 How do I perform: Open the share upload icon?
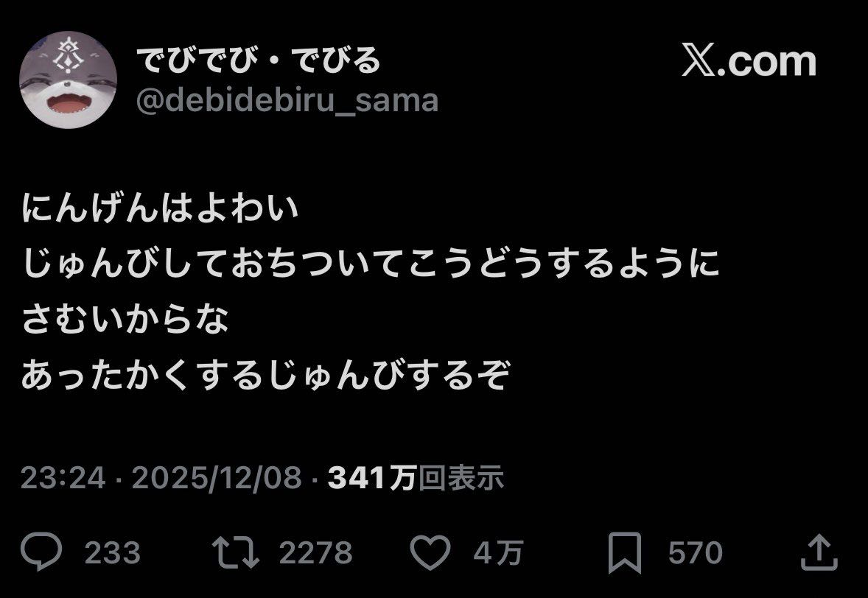coord(819,552)
